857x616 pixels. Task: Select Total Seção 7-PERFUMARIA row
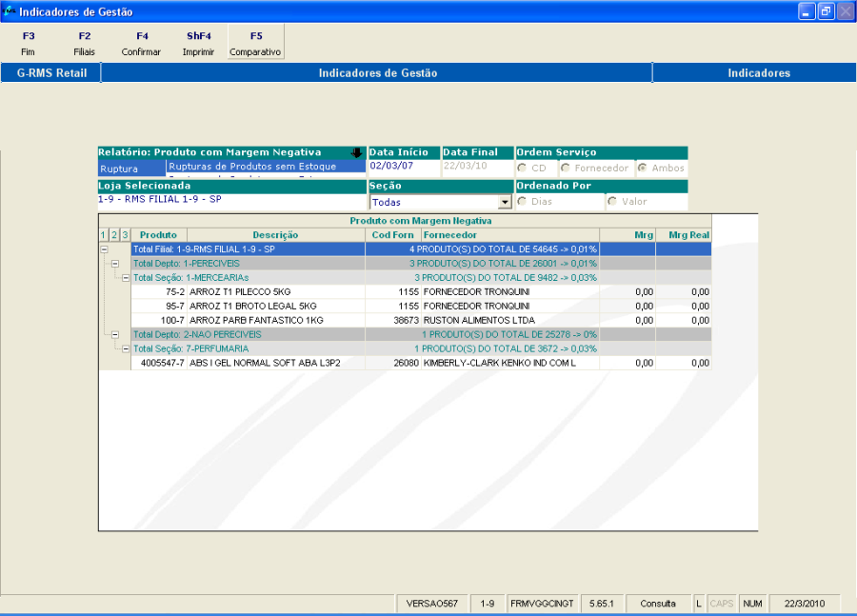(x=421, y=348)
